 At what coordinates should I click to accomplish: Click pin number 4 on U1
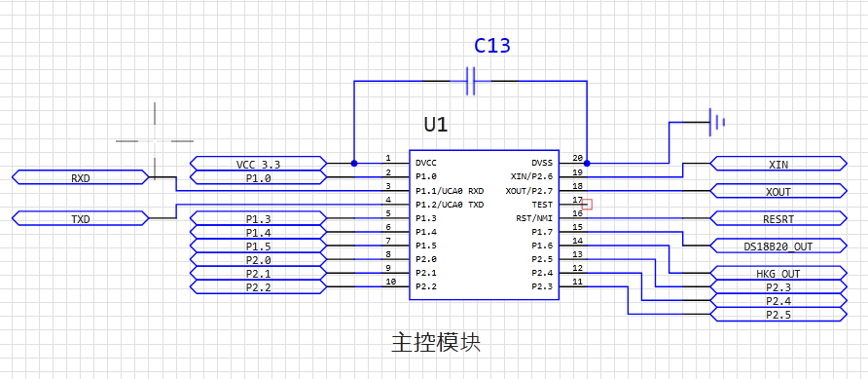(x=388, y=200)
